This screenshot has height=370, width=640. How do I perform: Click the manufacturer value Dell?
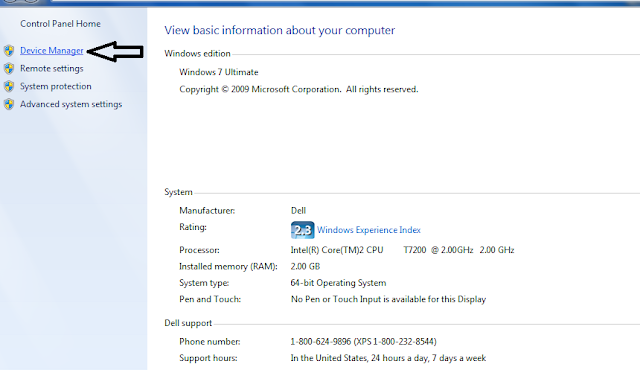pyautogui.click(x=298, y=210)
